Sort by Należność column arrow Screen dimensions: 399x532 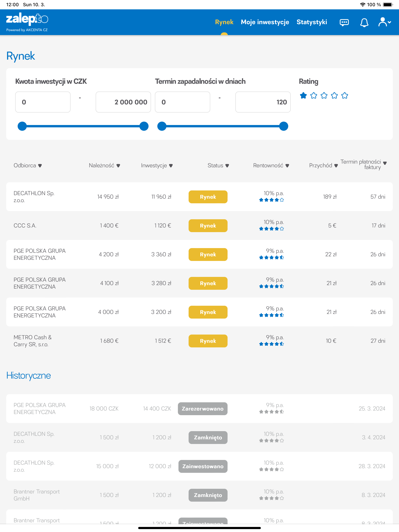(118, 166)
